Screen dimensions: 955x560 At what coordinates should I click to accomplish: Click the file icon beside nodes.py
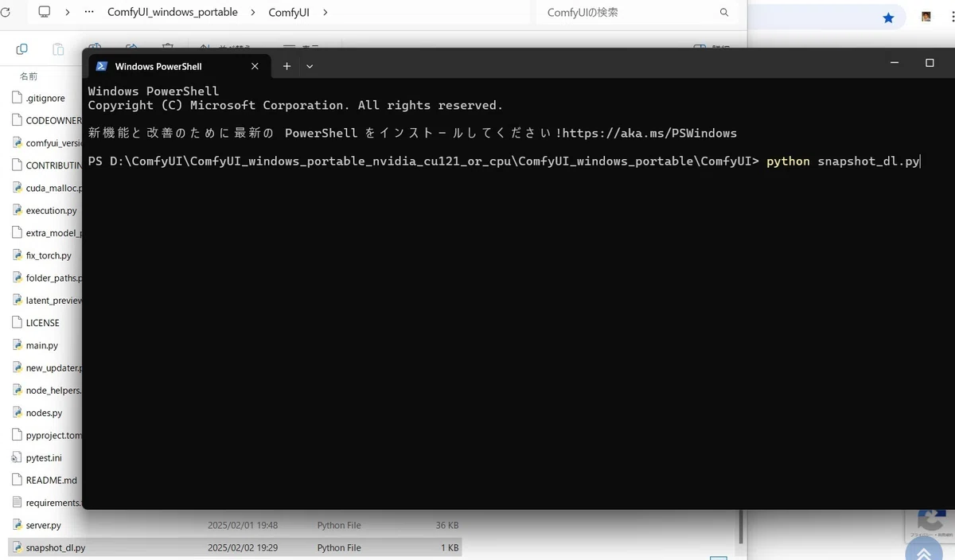[x=18, y=413]
